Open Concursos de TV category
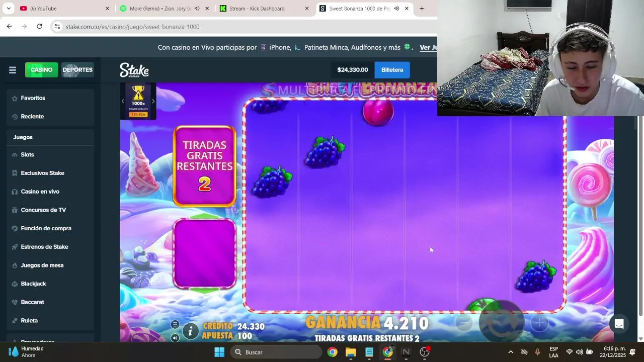This screenshot has height=362, width=644. click(x=50, y=210)
